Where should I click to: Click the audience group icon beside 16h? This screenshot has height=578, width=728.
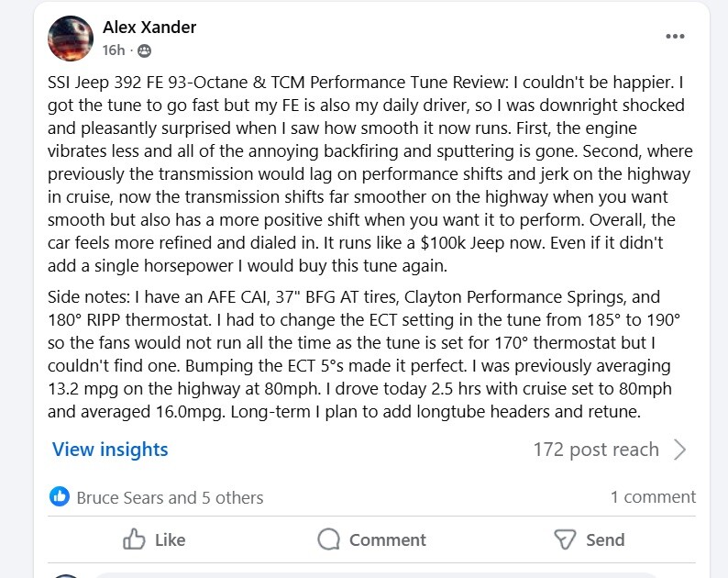(x=144, y=50)
